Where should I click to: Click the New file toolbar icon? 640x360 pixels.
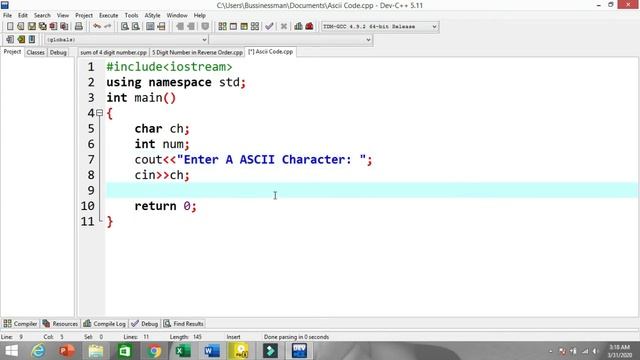[x=10, y=27]
